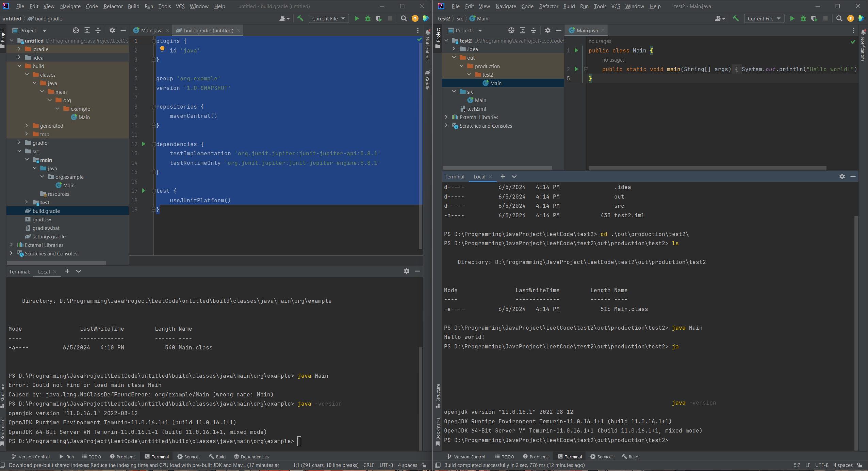This screenshot has height=471, width=868.
Task: Open TODO tool window in test2 window
Action: [505, 457]
